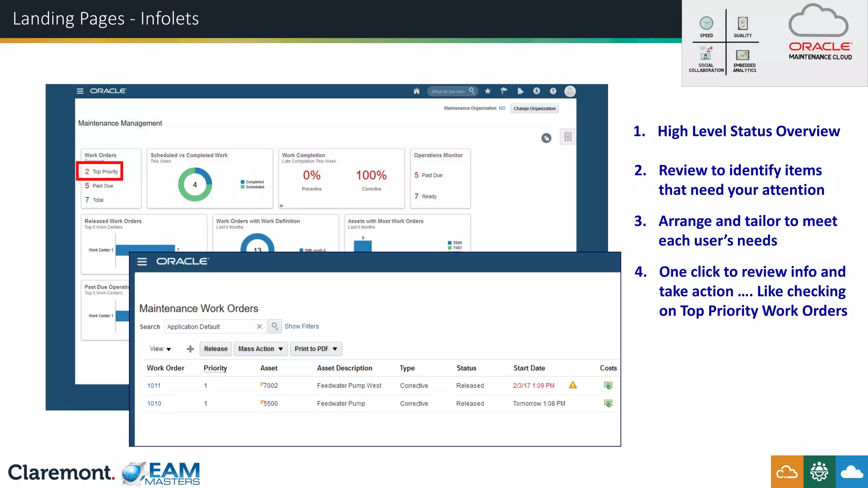Open the hamburger navigator menu in overlay

142,262
